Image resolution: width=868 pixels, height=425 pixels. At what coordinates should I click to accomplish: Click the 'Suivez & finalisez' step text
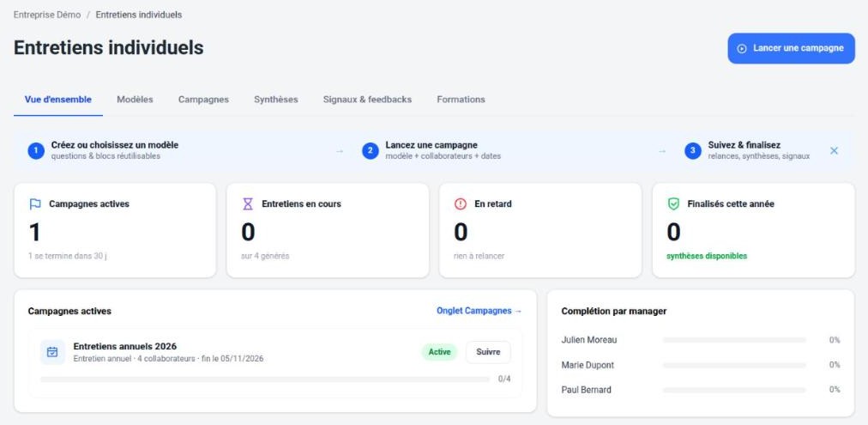[744, 145]
